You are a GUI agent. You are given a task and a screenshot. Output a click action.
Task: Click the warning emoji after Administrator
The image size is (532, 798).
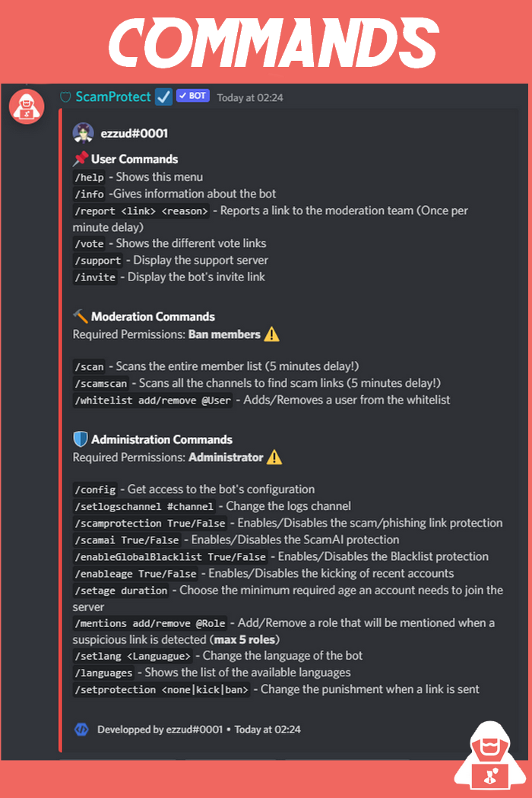pyautogui.click(x=274, y=458)
